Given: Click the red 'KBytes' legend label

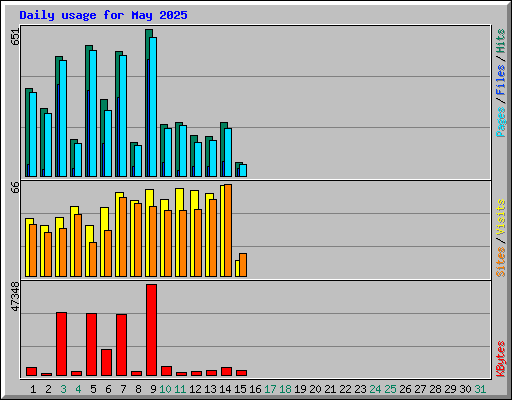Looking at the screenshot, I should (x=500, y=359).
